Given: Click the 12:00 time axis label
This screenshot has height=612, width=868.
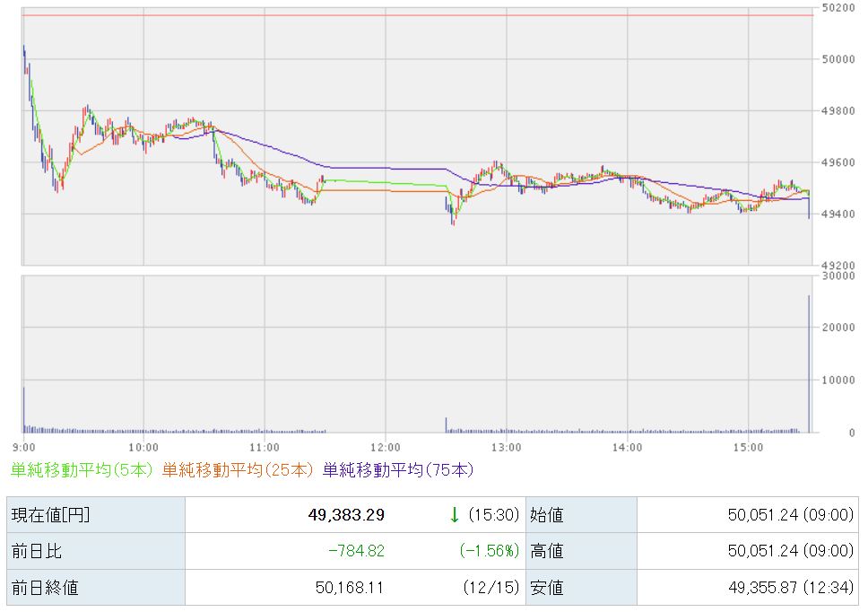Looking at the screenshot, I should [x=385, y=446].
